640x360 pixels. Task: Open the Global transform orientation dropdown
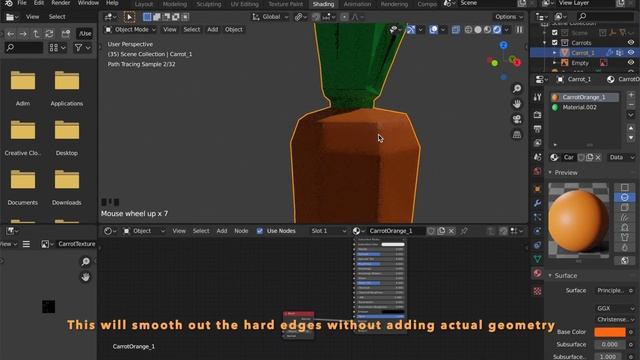(270, 17)
